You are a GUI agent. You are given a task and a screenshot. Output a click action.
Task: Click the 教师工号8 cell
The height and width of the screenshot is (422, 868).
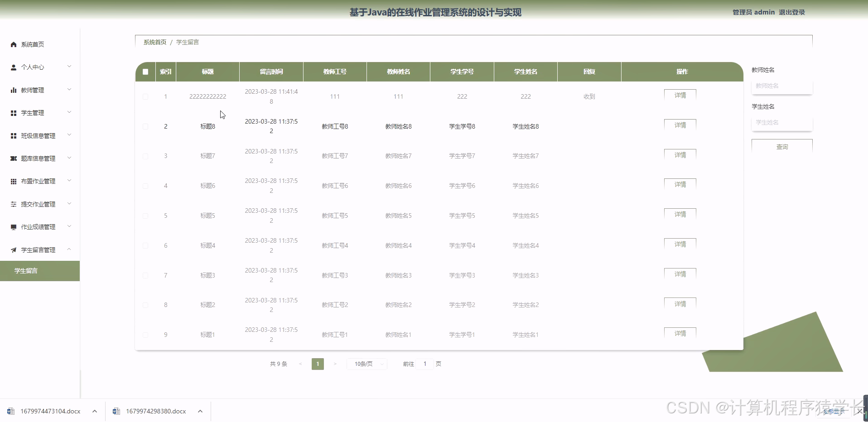pyautogui.click(x=335, y=126)
